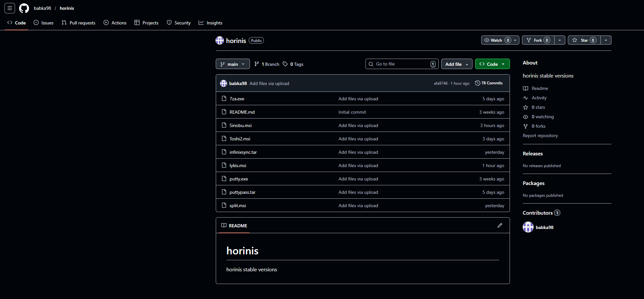Go to the Insights tab
The width and height of the screenshot is (644, 299).
[x=211, y=23]
